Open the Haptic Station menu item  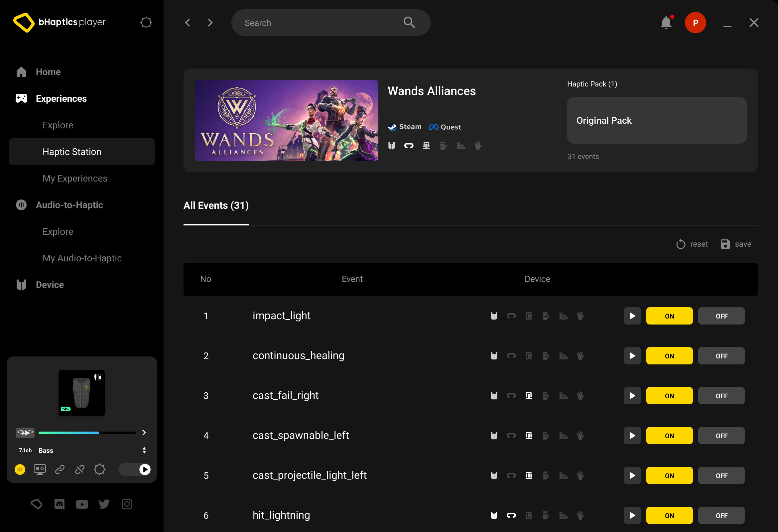71,151
